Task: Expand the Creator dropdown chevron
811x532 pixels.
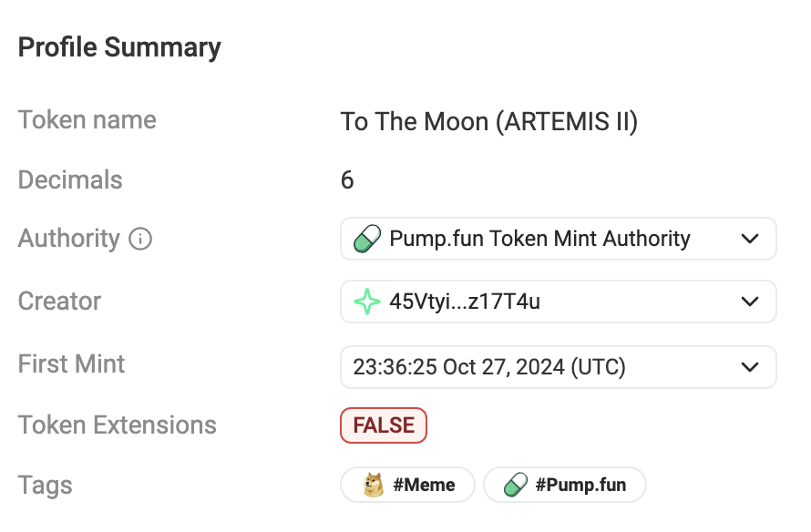Action: pyautogui.click(x=750, y=302)
